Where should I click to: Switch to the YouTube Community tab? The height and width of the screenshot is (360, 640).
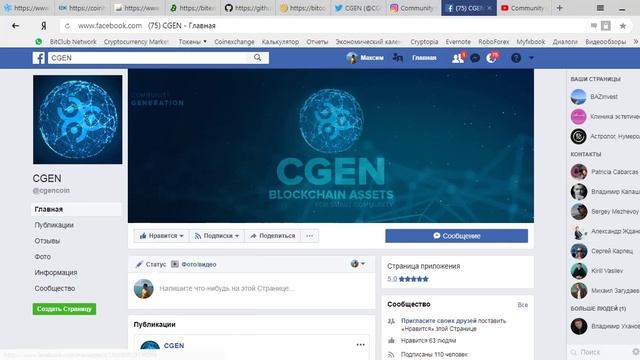[524, 8]
